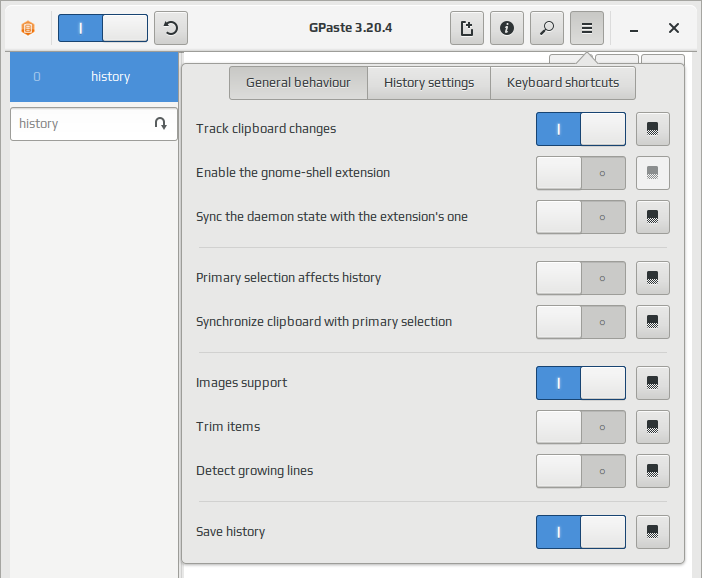
Task: Minimize the GPaste window
Action: coord(634,30)
